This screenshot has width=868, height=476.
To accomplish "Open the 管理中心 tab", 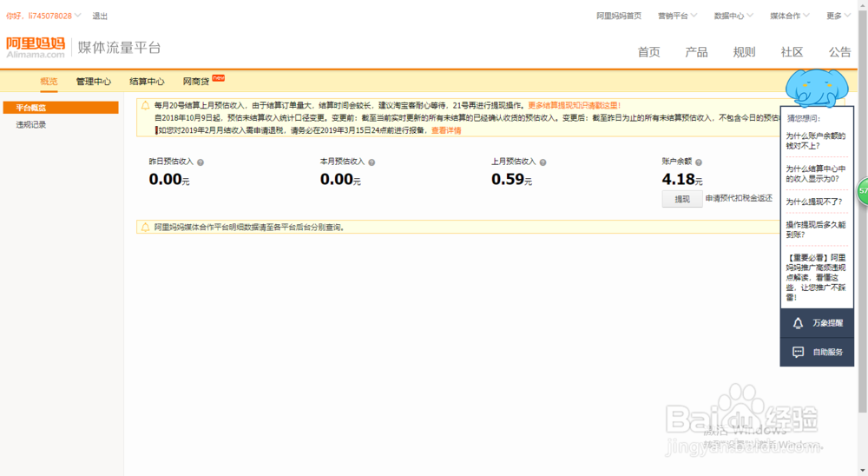I will [94, 82].
